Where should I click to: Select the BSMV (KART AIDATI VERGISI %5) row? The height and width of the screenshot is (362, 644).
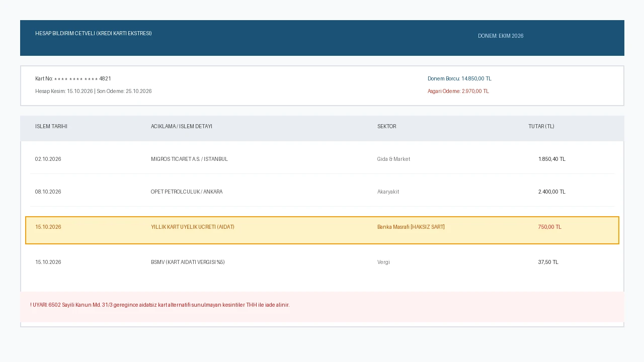coord(322,262)
